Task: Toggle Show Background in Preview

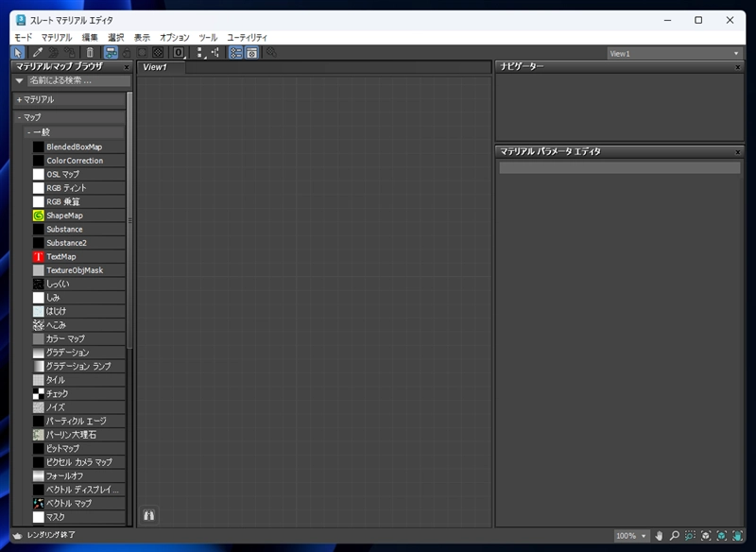Action: tap(158, 53)
